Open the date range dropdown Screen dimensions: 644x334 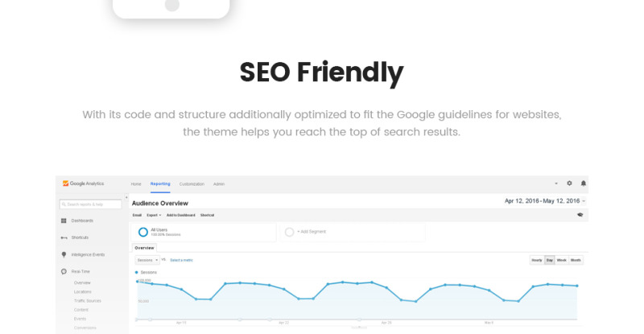(545, 201)
